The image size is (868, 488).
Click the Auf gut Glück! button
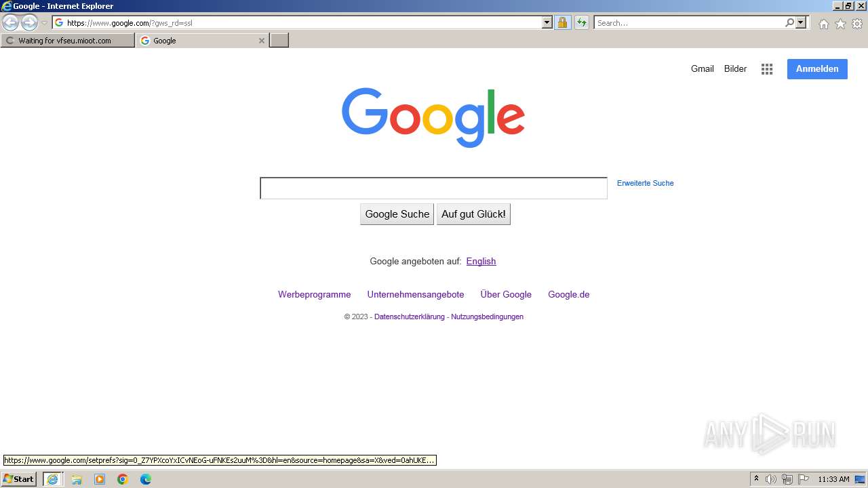[x=473, y=214]
